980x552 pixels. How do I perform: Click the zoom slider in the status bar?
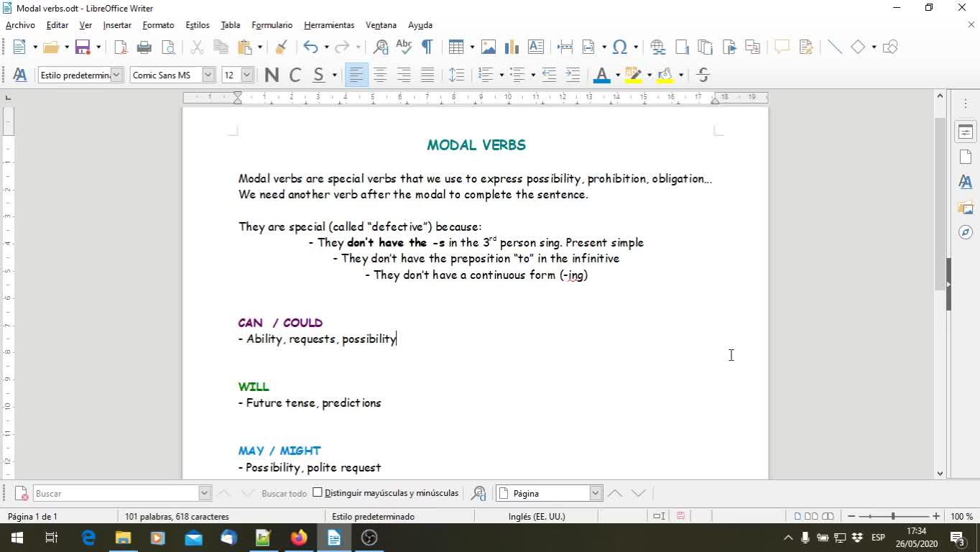pyautogui.click(x=893, y=516)
